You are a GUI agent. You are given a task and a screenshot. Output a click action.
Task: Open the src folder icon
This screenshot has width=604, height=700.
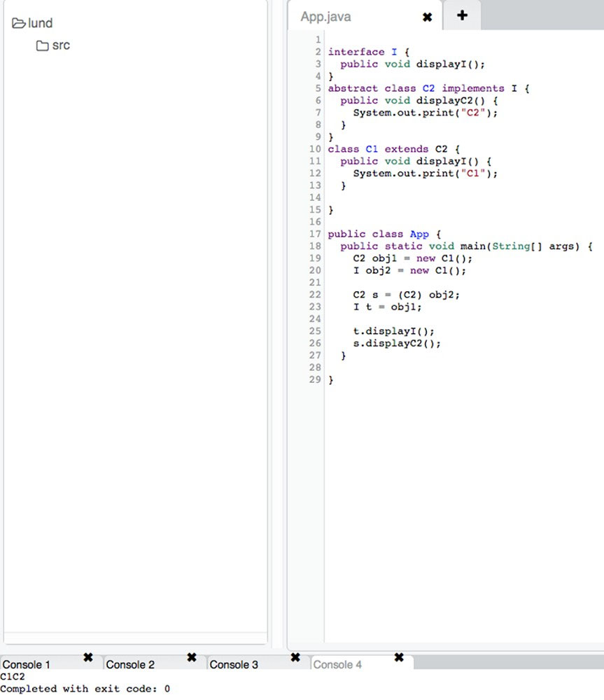click(43, 45)
